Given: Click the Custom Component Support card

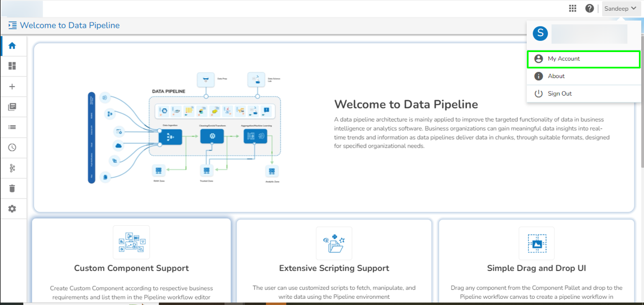Looking at the screenshot, I should pos(131,262).
